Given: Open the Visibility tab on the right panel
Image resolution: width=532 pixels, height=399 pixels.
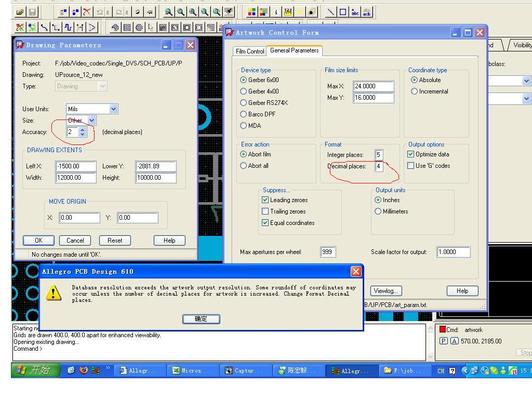Looking at the screenshot, I should 521,45.
